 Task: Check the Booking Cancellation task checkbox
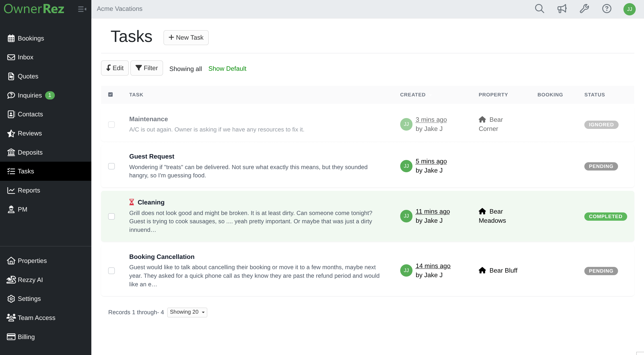111,271
